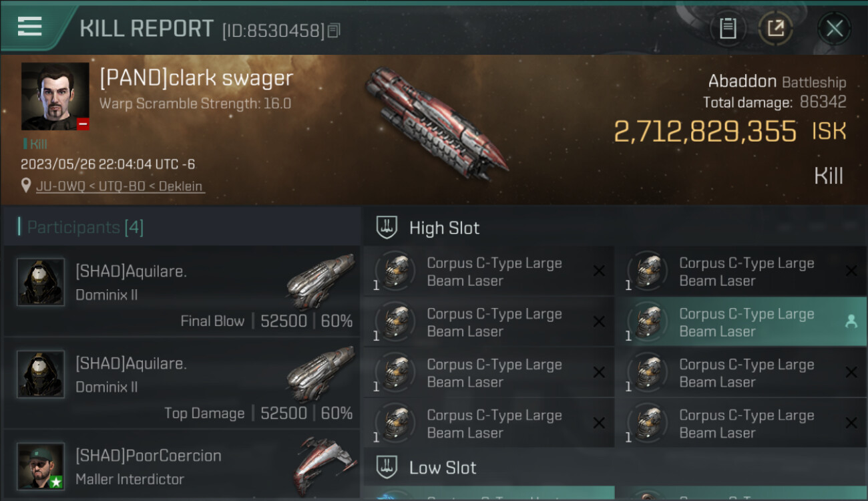868x501 pixels.
Task: Click the share export icon
Action: (776, 28)
